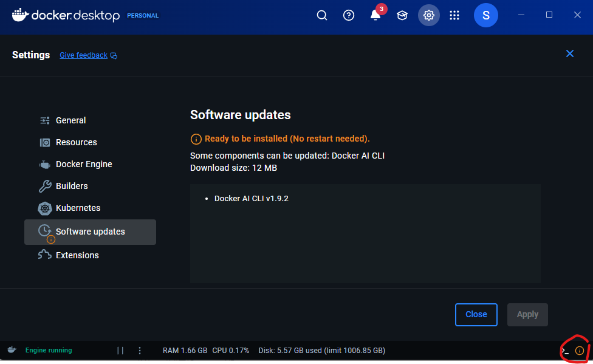Select the Software updates section
Image resolution: width=593 pixels, height=364 pixels.
pyautogui.click(x=90, y=232)
